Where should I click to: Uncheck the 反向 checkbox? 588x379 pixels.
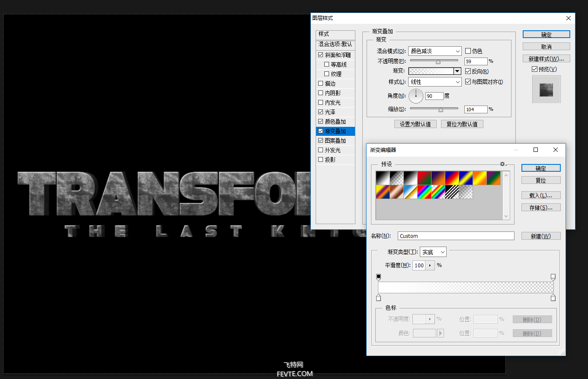pos(468,71)
